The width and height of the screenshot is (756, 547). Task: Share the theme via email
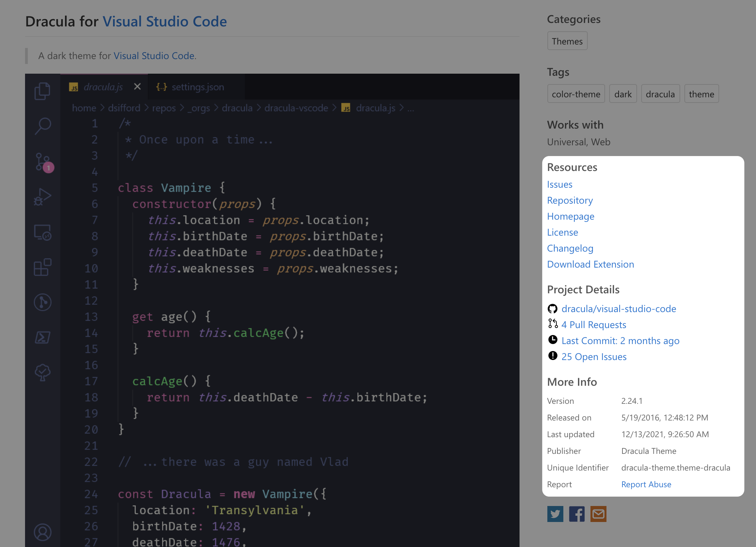click(x=599, y=514)
